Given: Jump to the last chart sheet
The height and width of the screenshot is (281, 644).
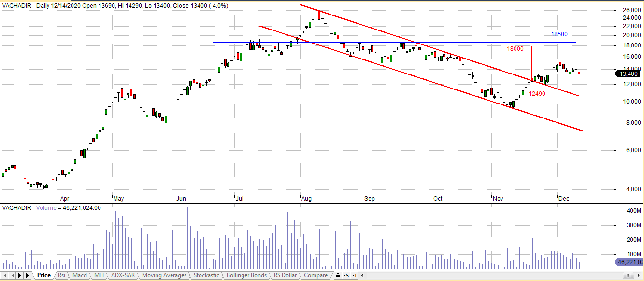Looking at the screenshot, I should (28, 275).
